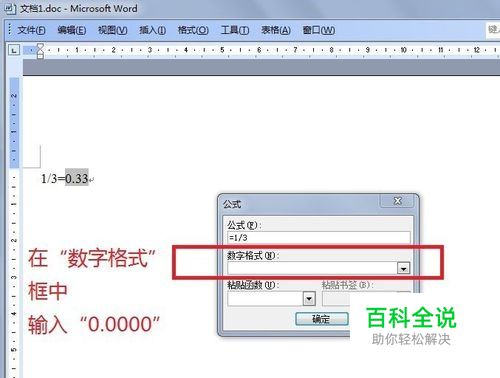Click the 0.33 field result in document

(x=77, y=178)
